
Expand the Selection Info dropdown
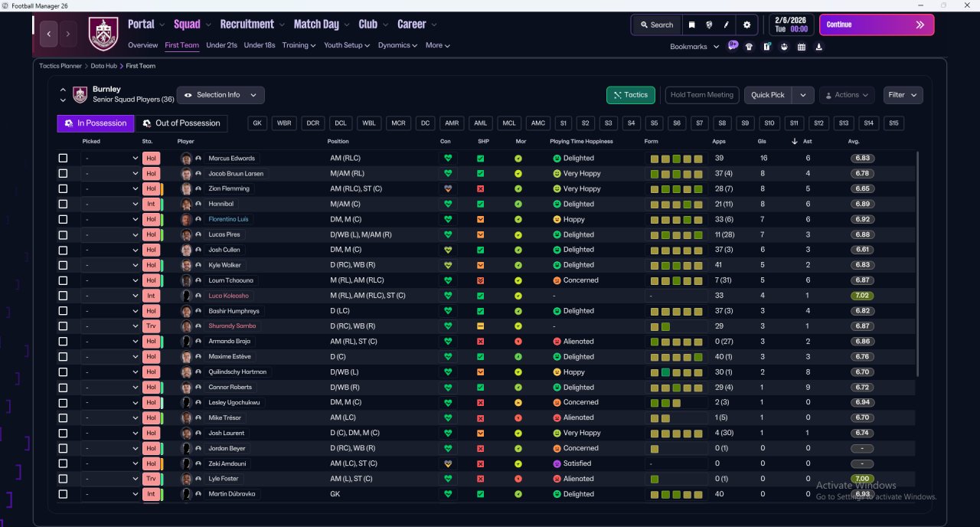pyautogui.click(x=221, y=95)
